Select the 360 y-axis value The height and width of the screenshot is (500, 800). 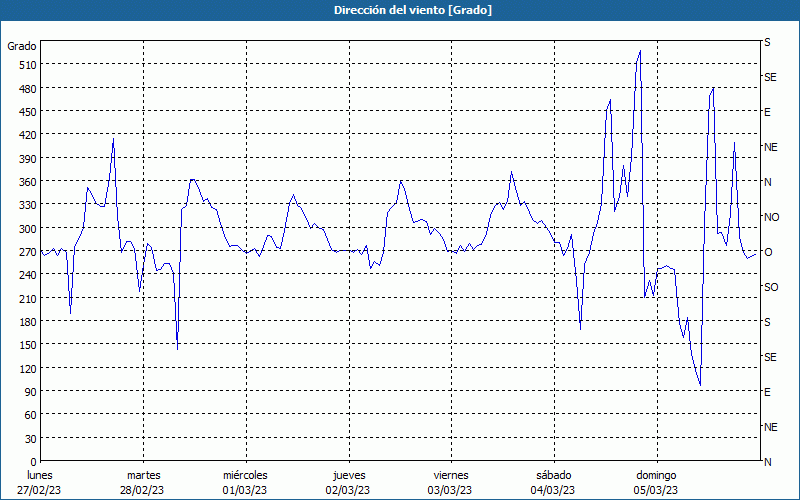(27, 182)
